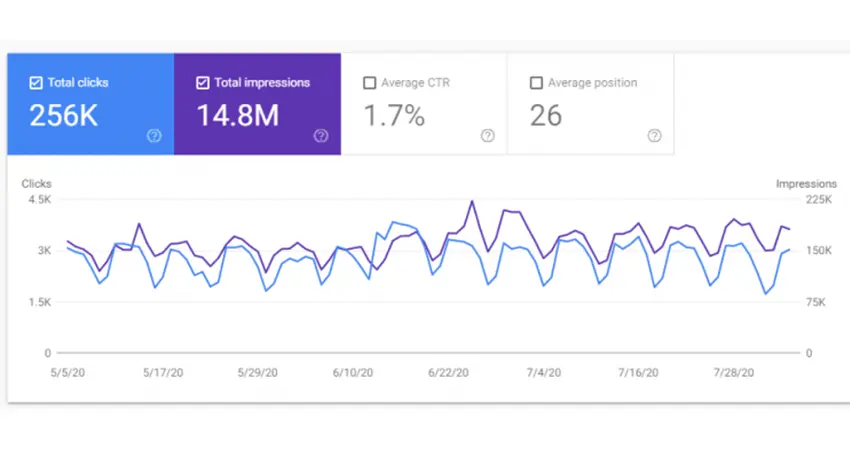The width and height of the screenshot is (850, 450).
Task: Click the 7/16/20 date label
Action: [x=639, y=372]
